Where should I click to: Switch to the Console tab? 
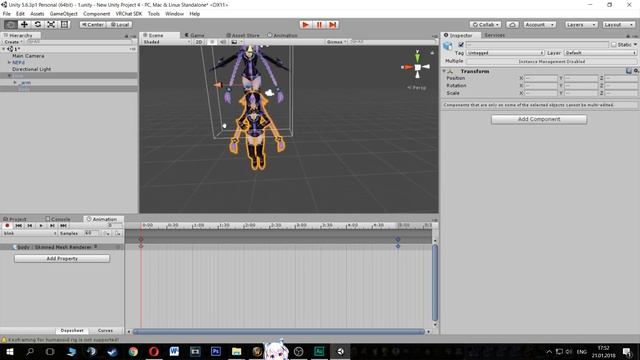tap(58, 219)
